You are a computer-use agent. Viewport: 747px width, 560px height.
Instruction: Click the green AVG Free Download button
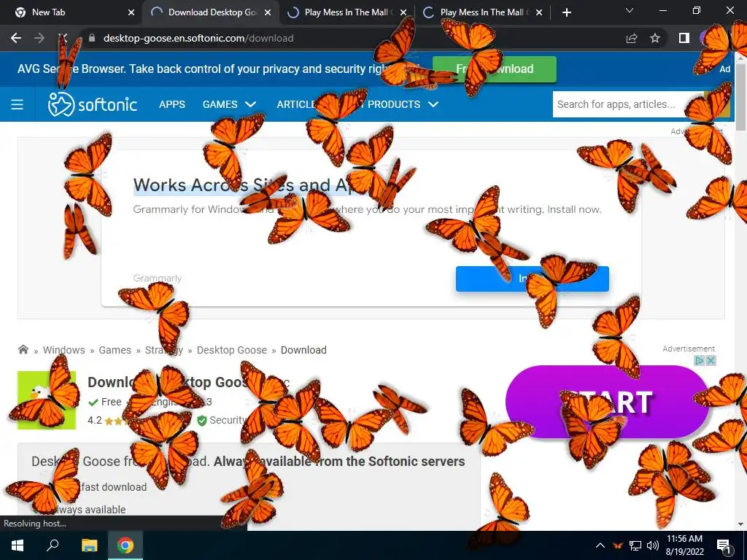pyautogui.click(x=495, y=69)
